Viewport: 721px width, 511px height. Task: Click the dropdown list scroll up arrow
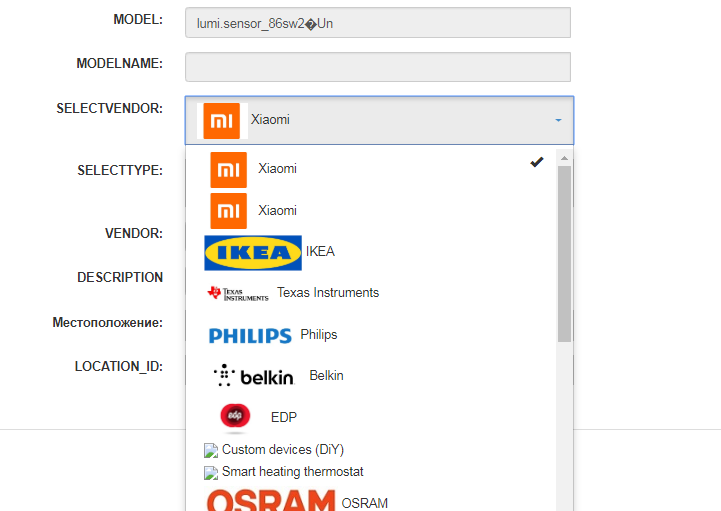[x=564, y=158]
